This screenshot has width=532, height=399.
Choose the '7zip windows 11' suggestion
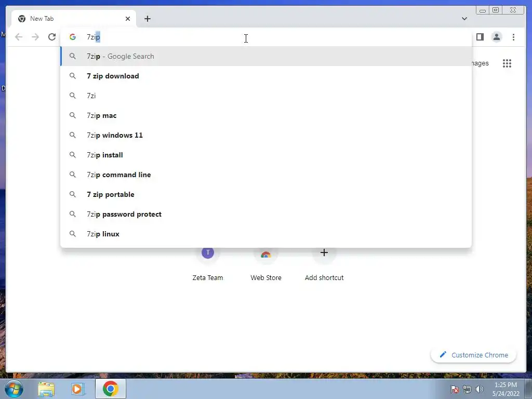tap(266, 135)
